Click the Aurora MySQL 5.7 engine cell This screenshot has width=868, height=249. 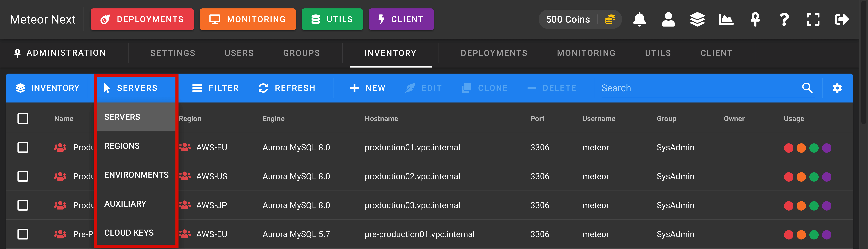click(x=296, y=234)
